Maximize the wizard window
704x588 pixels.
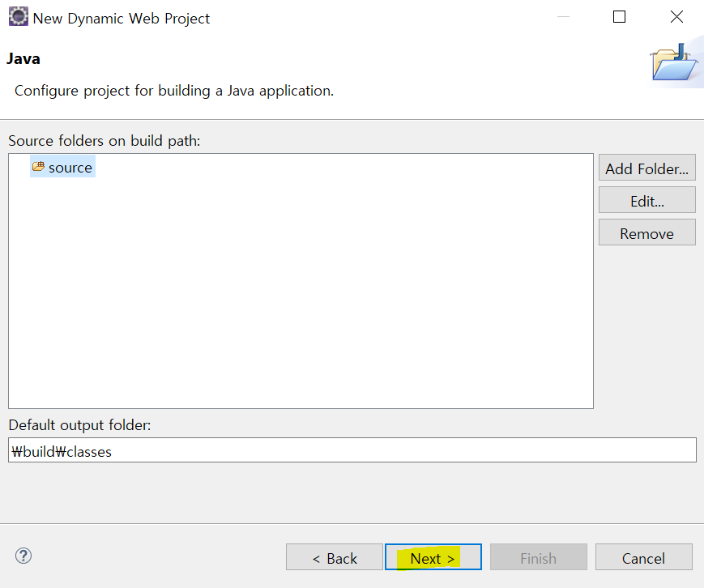(620, 17)
